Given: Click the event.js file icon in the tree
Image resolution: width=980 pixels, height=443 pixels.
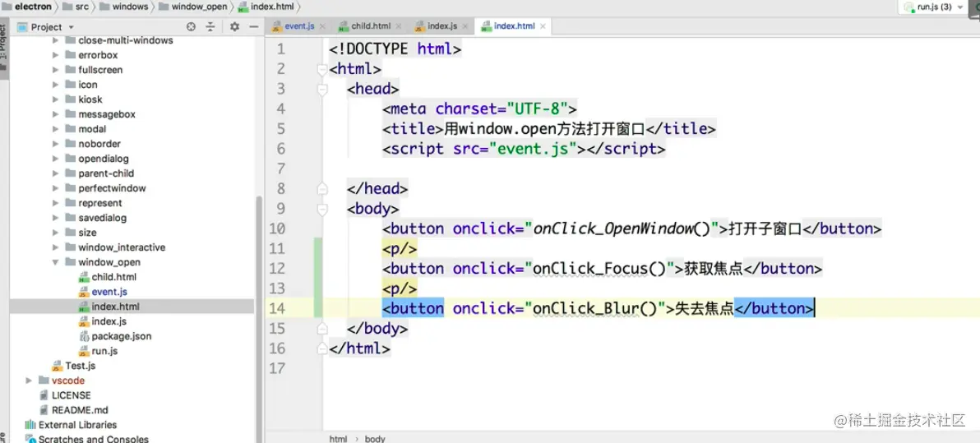Looking at the screenshot, I should pos(84,292).
